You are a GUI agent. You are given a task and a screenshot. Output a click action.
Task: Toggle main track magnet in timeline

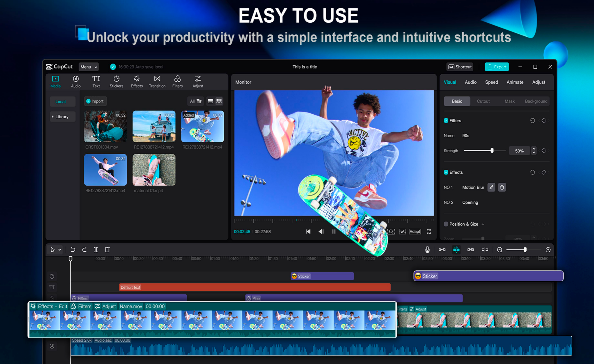pos(442,250)
